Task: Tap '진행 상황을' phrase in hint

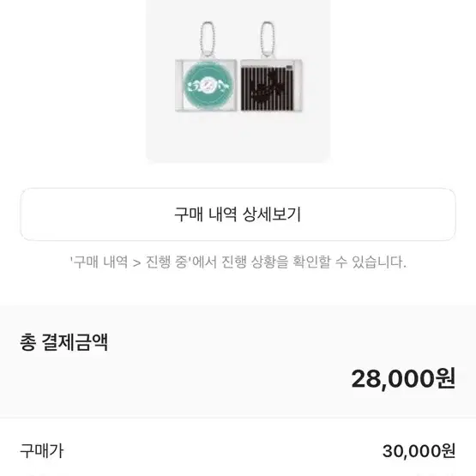Action: click(255, 262)
